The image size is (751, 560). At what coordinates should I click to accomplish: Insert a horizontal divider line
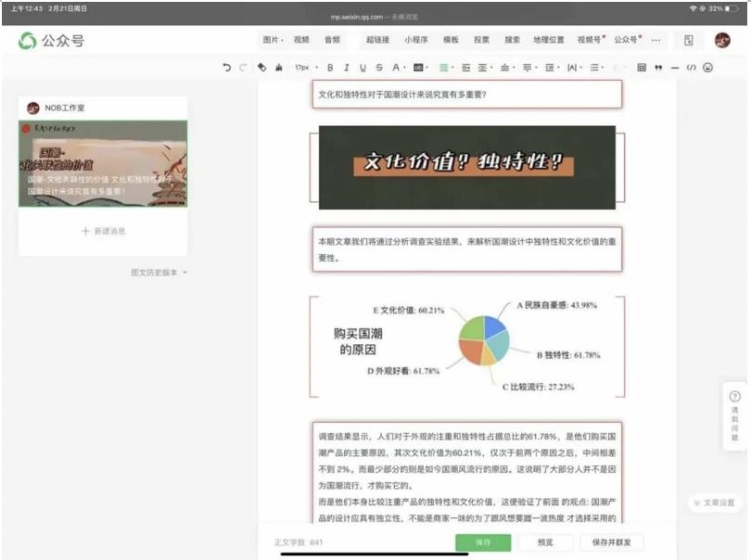coord(675,68)
